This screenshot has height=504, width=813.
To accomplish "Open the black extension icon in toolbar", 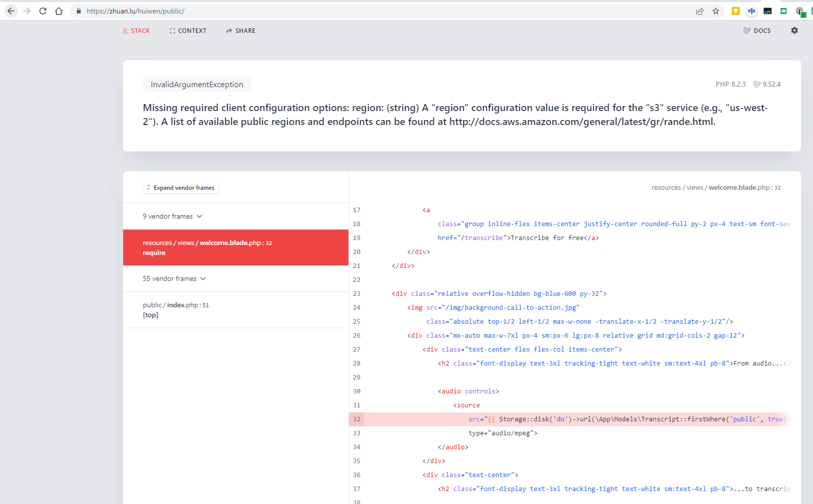I will pos(768,11).
